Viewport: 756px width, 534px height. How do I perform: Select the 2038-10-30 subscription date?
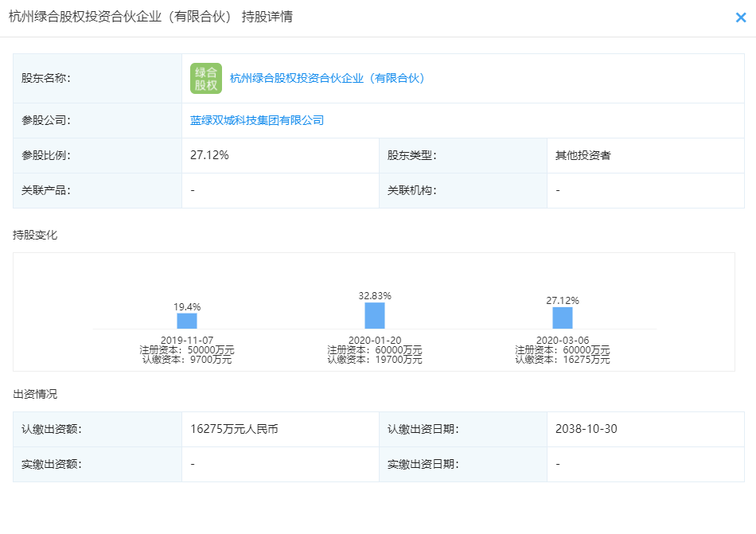tap(586, 429)
